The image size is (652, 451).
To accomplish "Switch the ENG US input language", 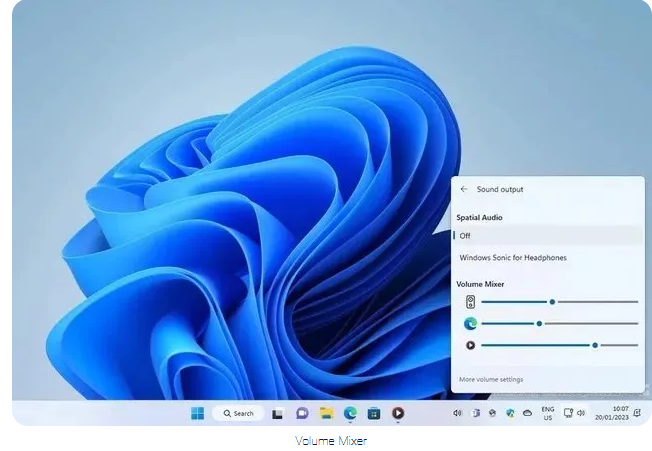I will click(548, 413).
